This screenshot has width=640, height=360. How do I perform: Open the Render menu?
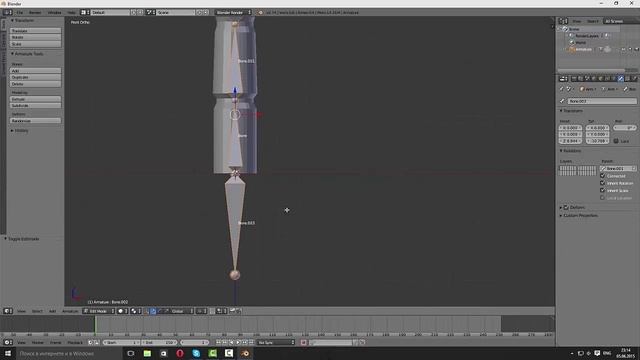pos(35,13)
